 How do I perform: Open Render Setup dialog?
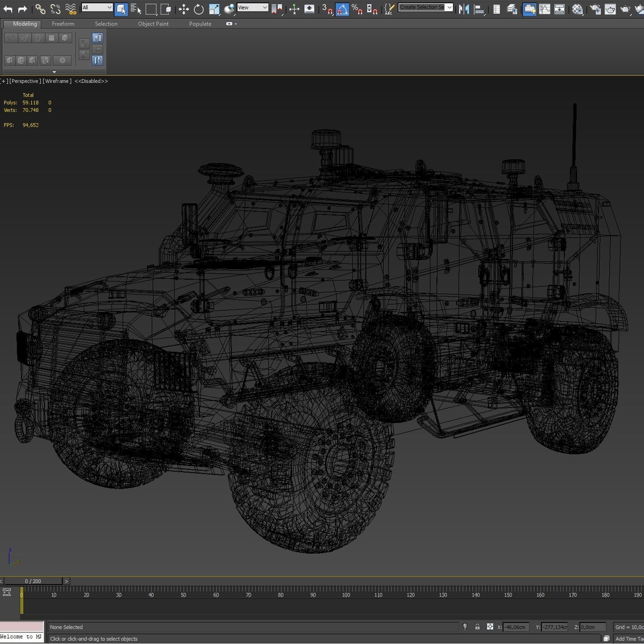[595, 8]
